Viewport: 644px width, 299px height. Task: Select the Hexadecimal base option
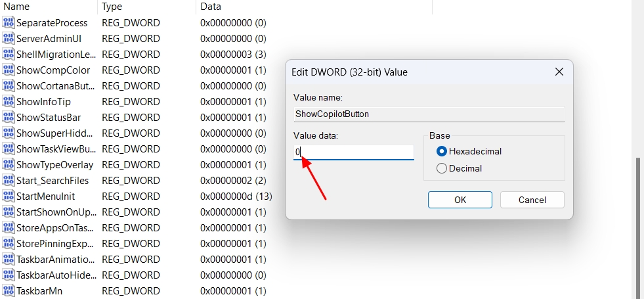(442, 151)
